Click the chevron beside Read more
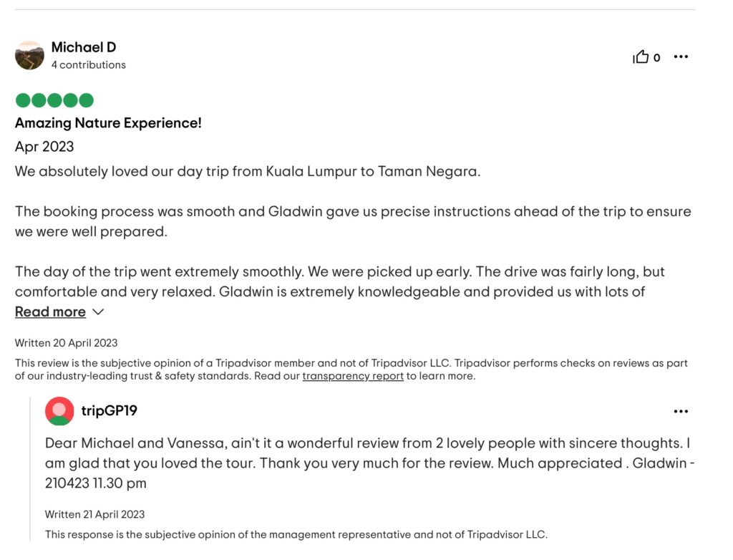Screen dimensions: 733x560 pyautogui.click(x=98, y=312)
